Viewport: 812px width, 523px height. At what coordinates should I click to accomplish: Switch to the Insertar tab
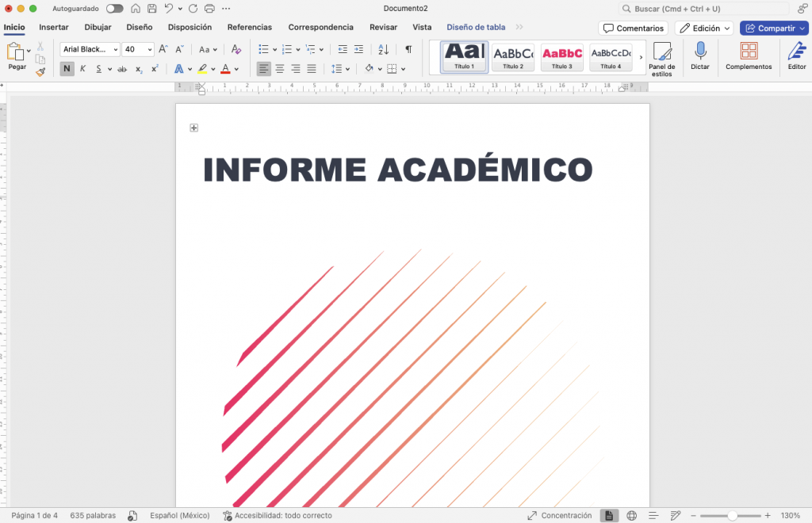point(54,27)
